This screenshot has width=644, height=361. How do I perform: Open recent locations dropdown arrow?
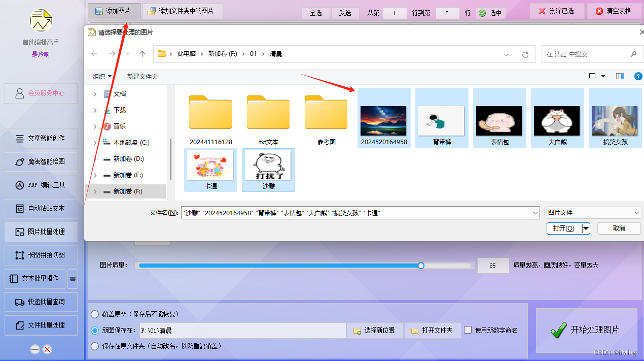click(127, 54)
